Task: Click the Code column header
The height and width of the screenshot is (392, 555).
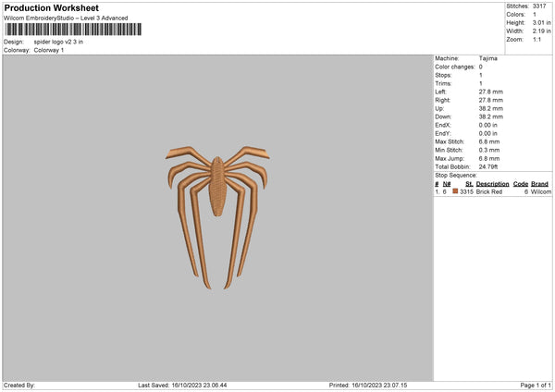Action: pos(520,184)
